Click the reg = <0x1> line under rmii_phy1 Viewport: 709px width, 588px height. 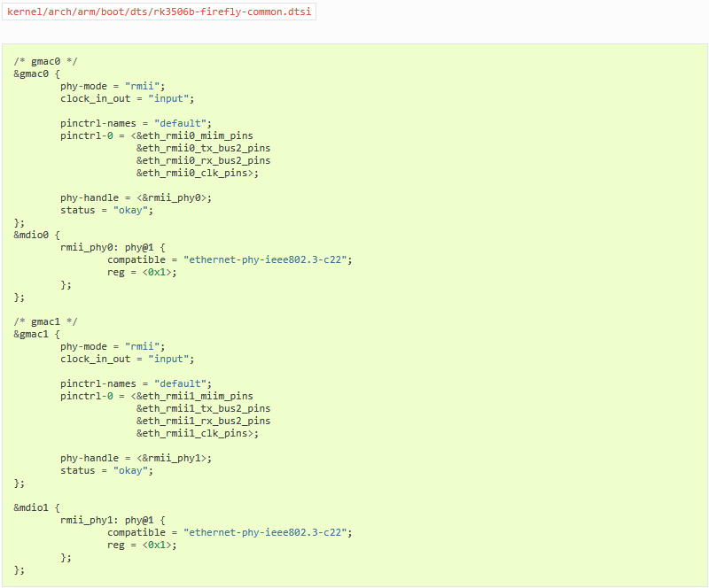pos(142,545)
